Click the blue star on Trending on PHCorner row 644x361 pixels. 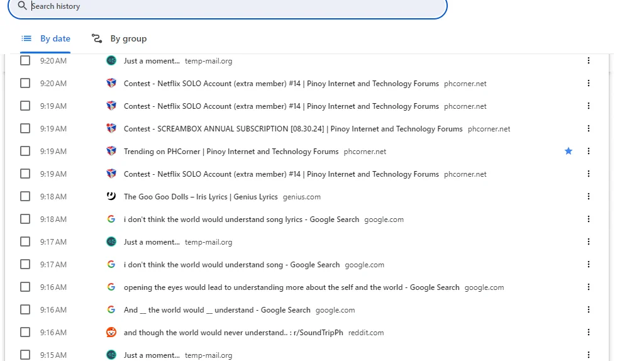point(569,151)
